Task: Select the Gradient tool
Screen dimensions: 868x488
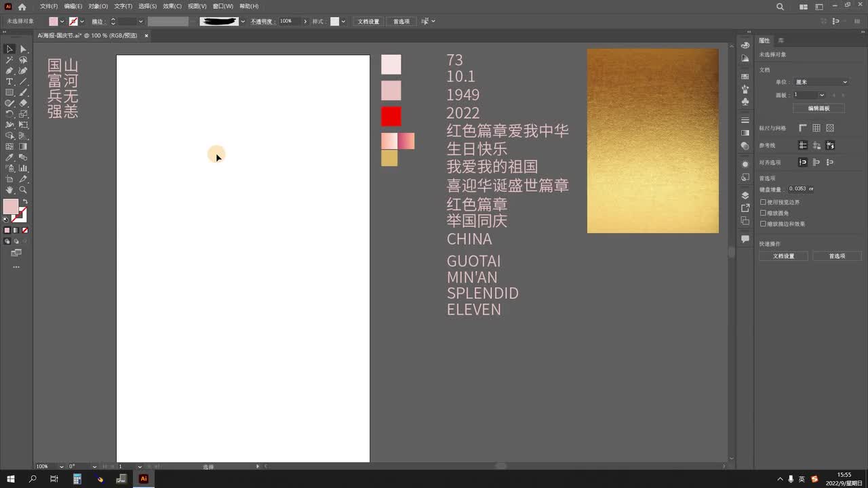Action: click(x=23, y=146)
